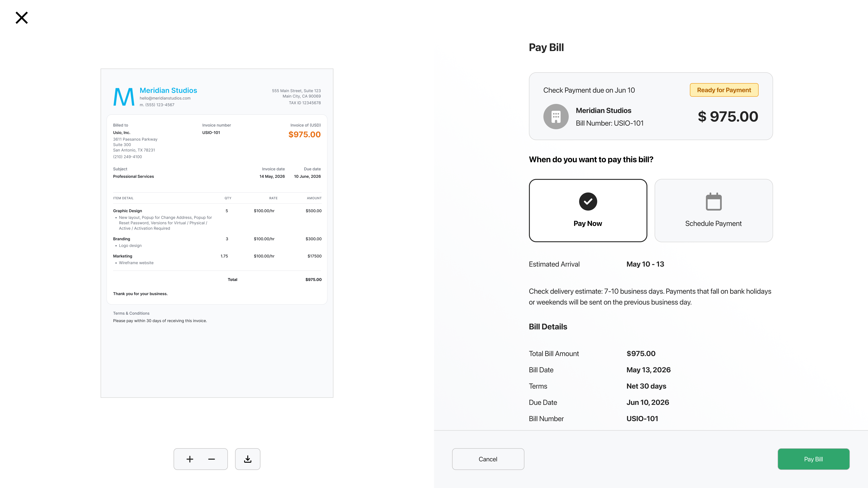Click the orange $975.00 invoice amount
The width and height of the screenshot is (868, 488).
click(305, 134)
